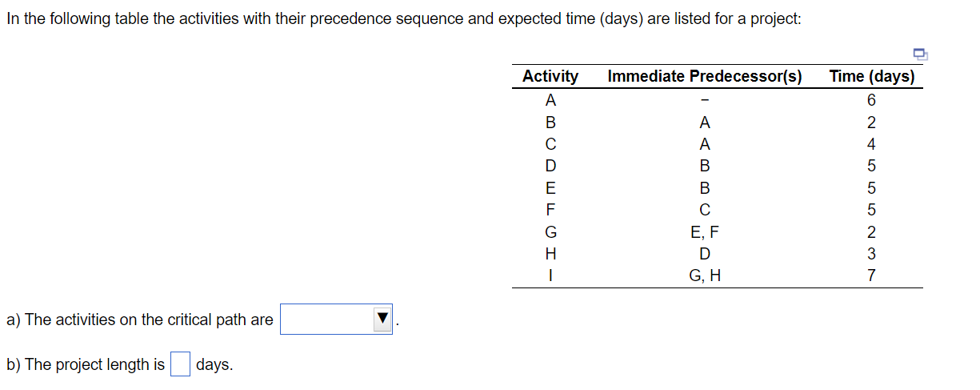
Task: Select activity H in the Activity column
Action: pos(550,255)
